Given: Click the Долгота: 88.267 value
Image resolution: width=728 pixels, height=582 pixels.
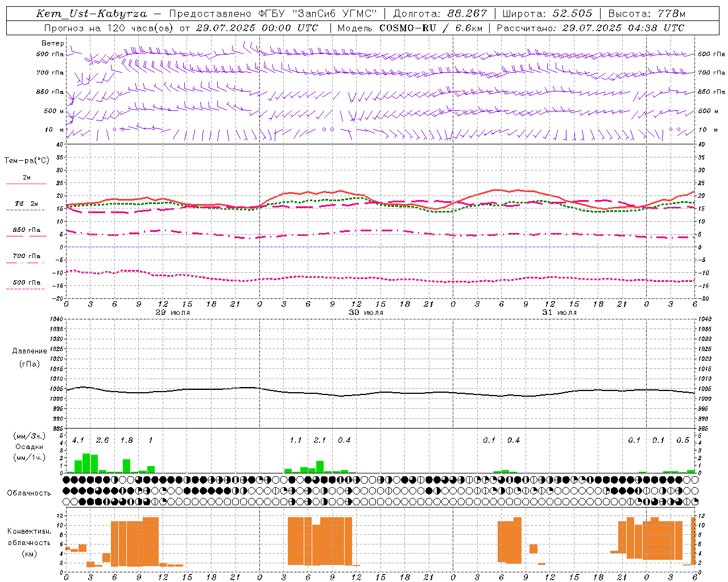Looking at the screenshot, I should coord(440,14).
